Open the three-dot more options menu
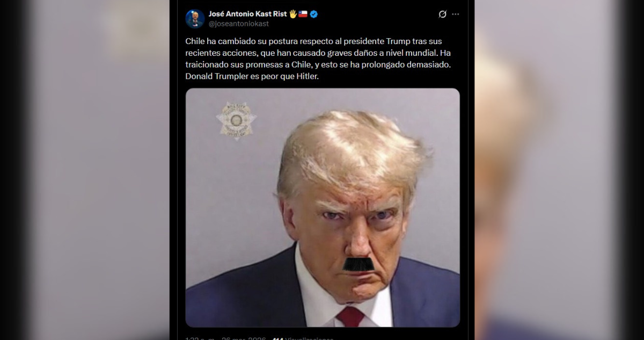644x340 pixels. [456, 15]
